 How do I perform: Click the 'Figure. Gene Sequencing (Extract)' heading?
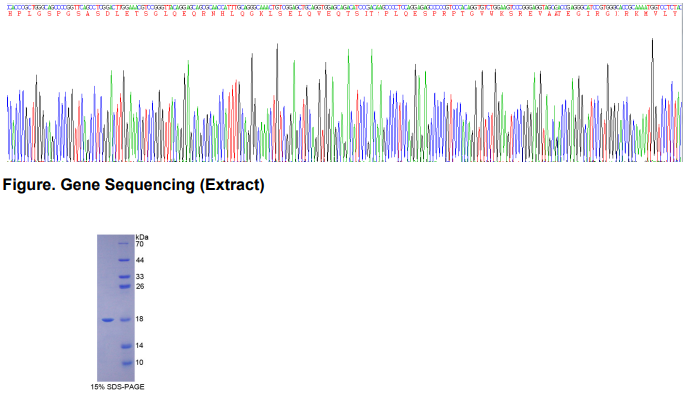coord(133,185)
